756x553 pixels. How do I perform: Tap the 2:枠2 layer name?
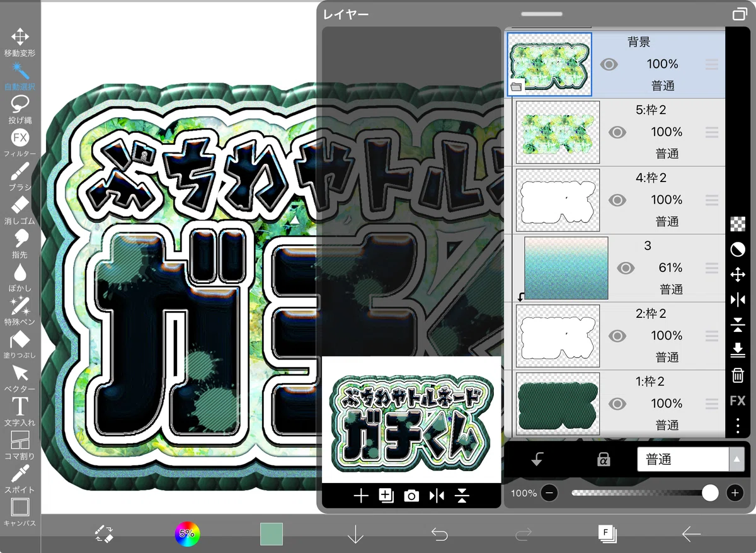tap(651, 314)
